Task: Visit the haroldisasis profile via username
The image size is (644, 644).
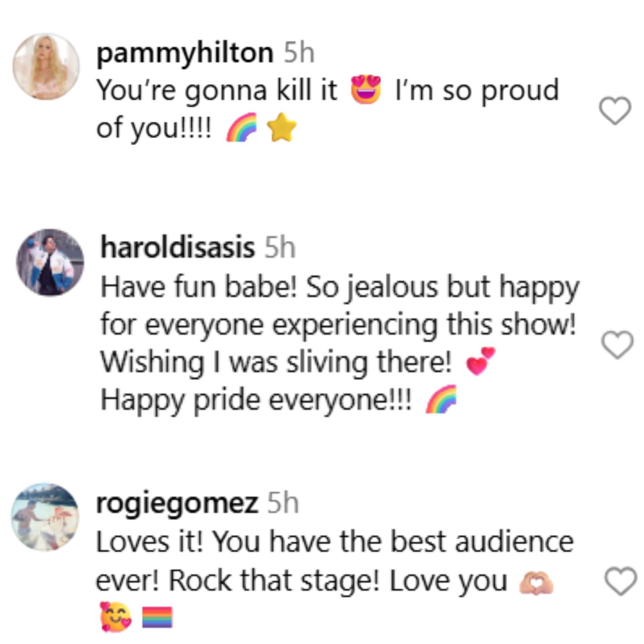Action: point(177,248)
